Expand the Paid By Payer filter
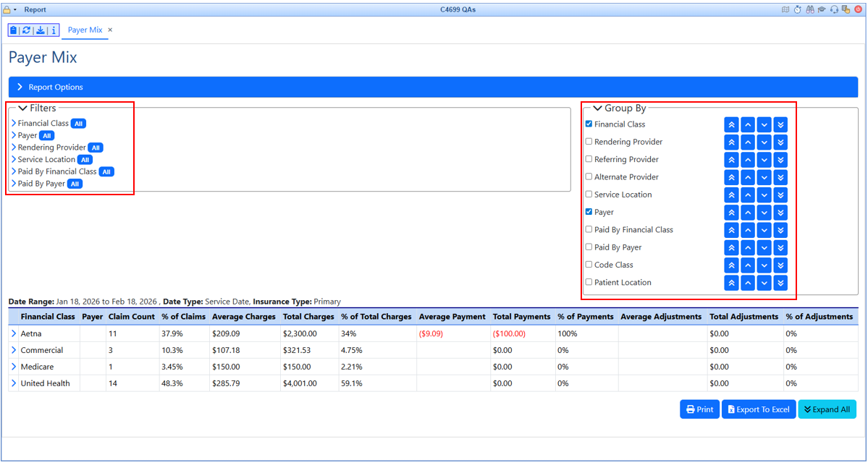868x465 pixels. pos(14,184)
